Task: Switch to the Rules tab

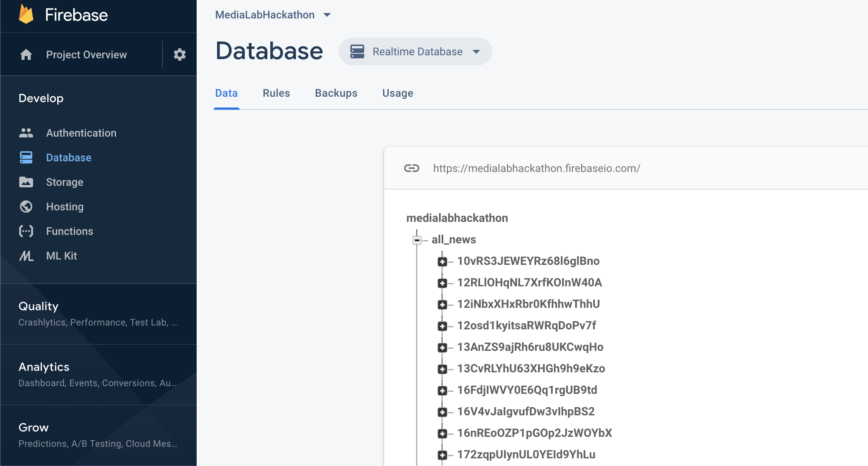Action: 276,93
